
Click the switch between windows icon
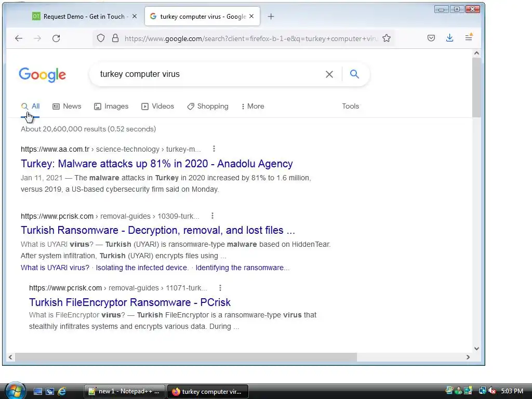point(50,391)
